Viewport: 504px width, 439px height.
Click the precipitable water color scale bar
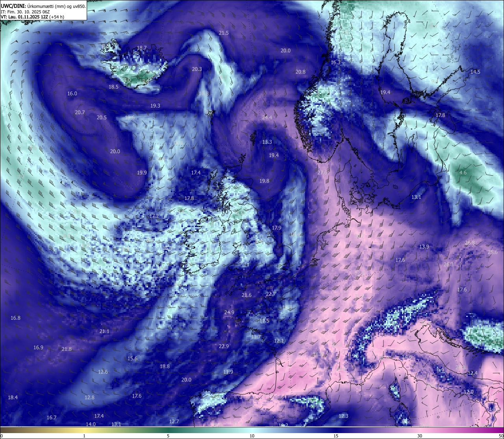pos(252,430)
